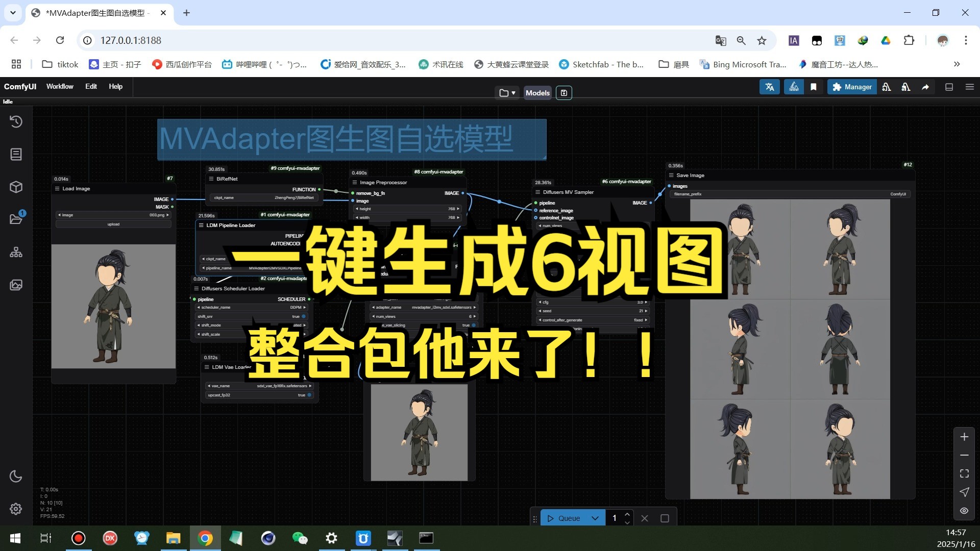Screen dimensions: 980x551
Task: Open ComfyUI settings gear icon
Action: coord(16,509)
